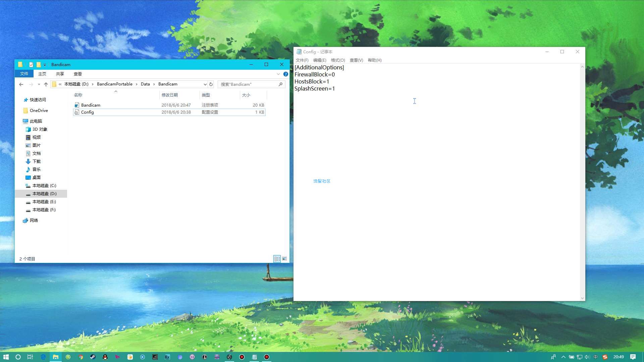The height and width of the screenshot is (362, 644).
Task: Click new folder icon in quick access toolbar
Action: coord(39,65)
